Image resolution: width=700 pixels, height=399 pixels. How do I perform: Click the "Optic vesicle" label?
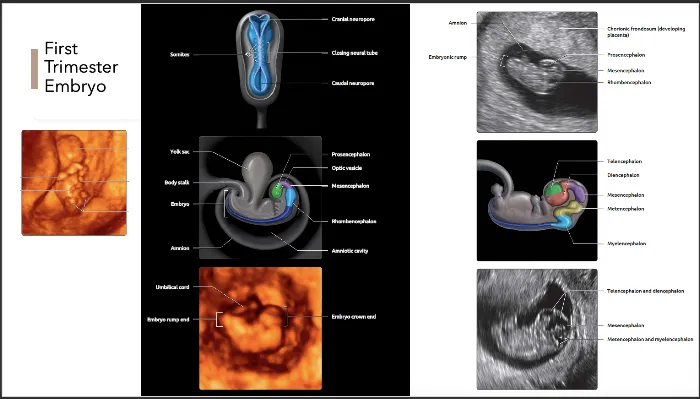(x=347, y=168)
